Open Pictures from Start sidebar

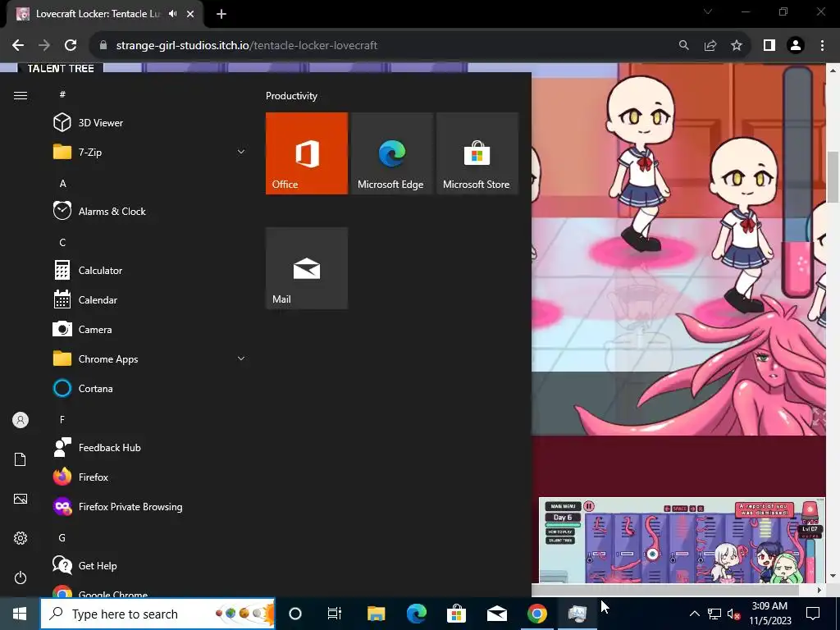point(21,499)
